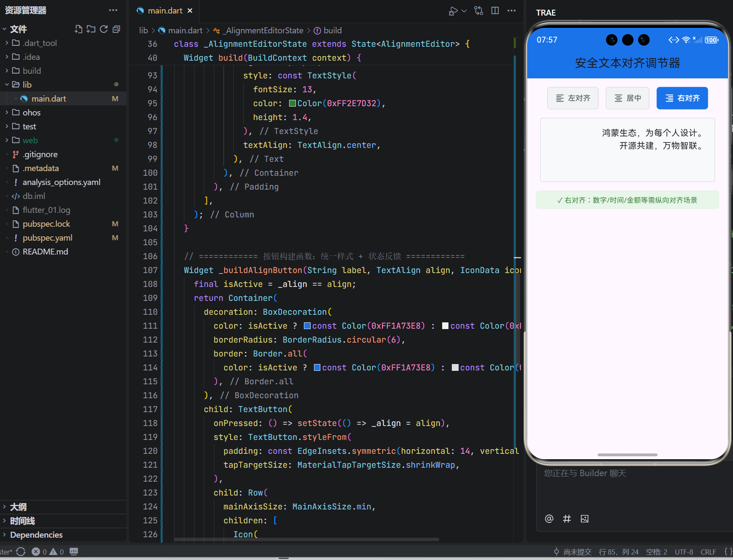Viewport: 733px width, 560px height.
Task: Open editor more actions ellipsis
Action: click(x=511, y=11)
